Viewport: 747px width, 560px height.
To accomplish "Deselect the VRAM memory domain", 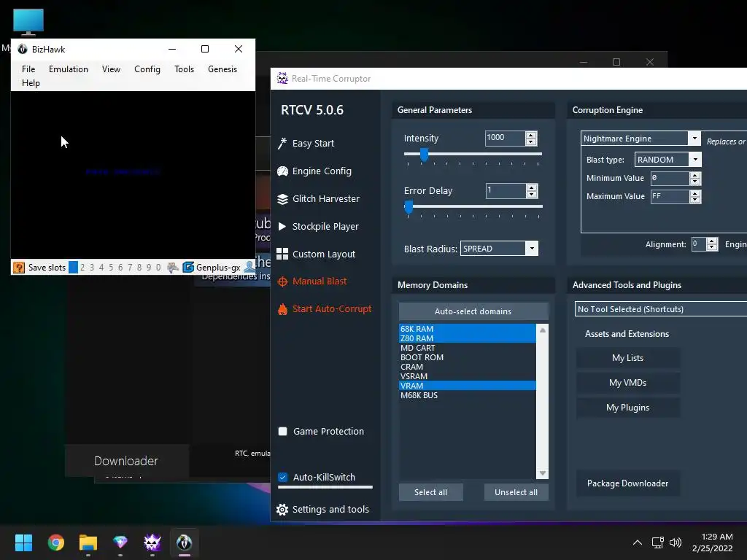I will 468,386.
